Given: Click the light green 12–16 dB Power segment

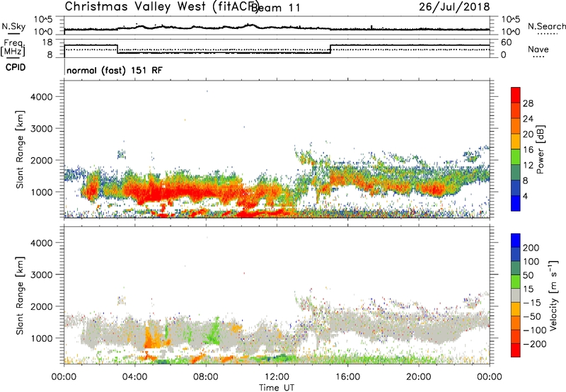Looking at the screenshot, I should pyautogui.click(x=516, y=157).
